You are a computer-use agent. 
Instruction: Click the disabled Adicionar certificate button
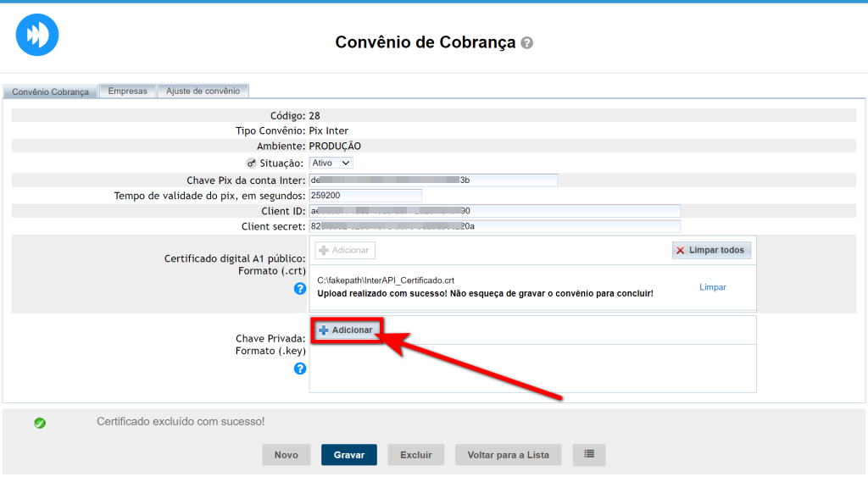click(345, 250)
